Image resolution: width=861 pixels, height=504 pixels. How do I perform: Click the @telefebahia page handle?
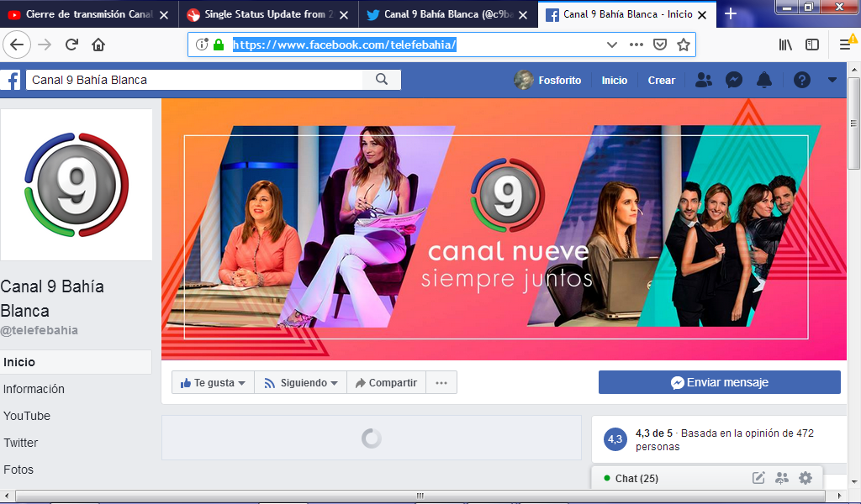[x=39, y=330]
